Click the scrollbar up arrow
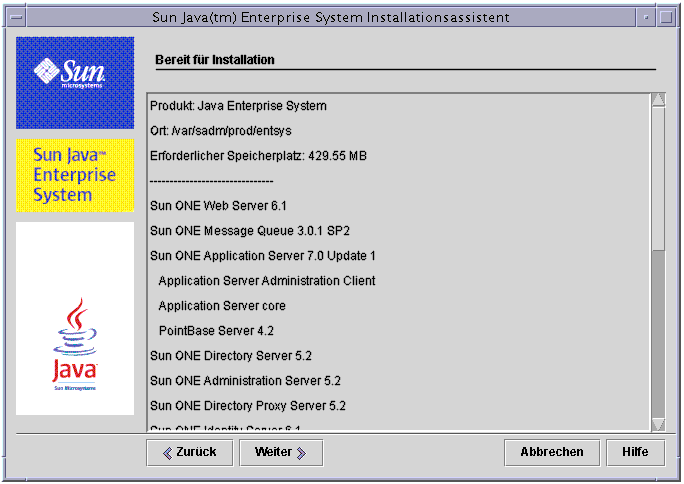The width and height of the screenshot is (684, 484). (658, 100)
